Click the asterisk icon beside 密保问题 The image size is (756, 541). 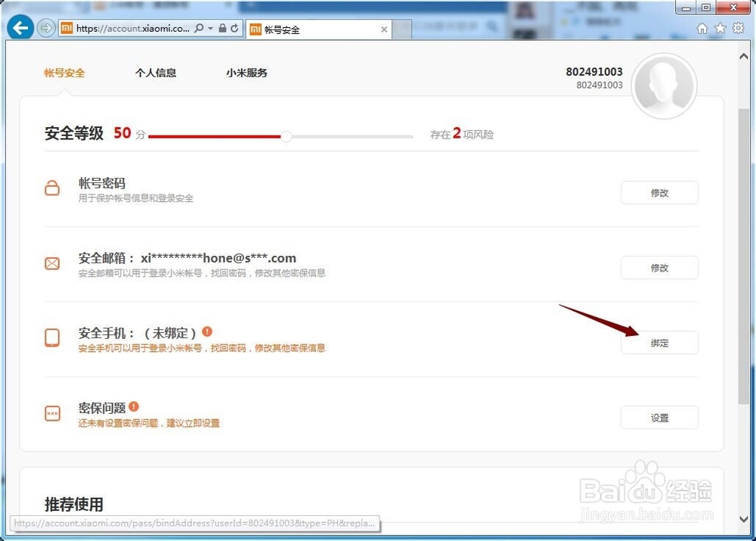[x=51, y=413]
